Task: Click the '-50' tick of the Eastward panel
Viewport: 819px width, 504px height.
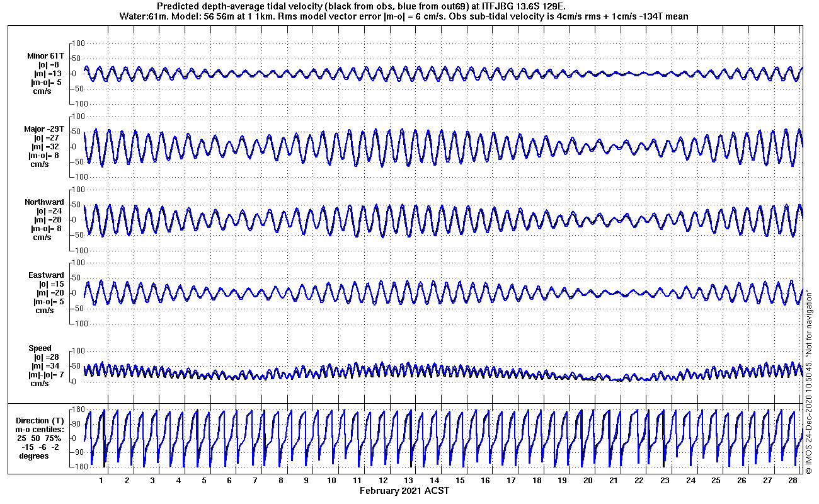Action: [79, 308]
